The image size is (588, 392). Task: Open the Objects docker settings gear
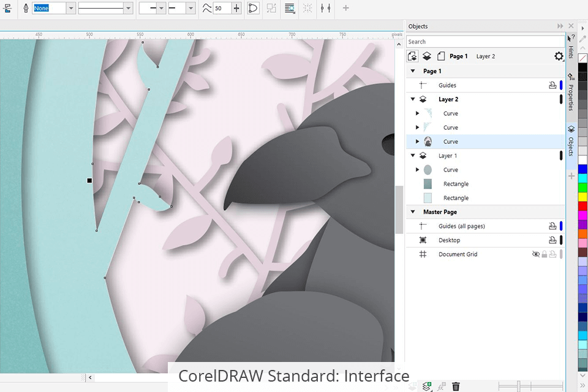pyautogui.click(x=559, y=56)
